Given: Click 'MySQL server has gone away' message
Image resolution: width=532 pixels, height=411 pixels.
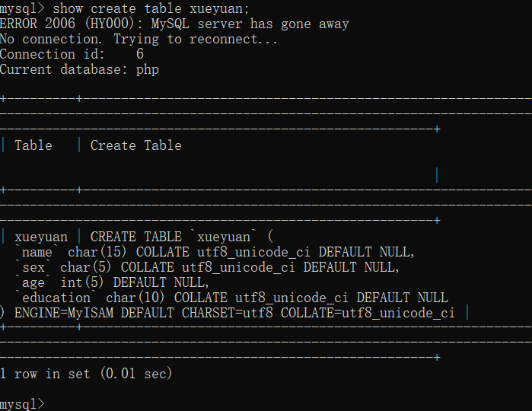Looking at the screenshot, I should pyautogui.click(x=250, y=24).
